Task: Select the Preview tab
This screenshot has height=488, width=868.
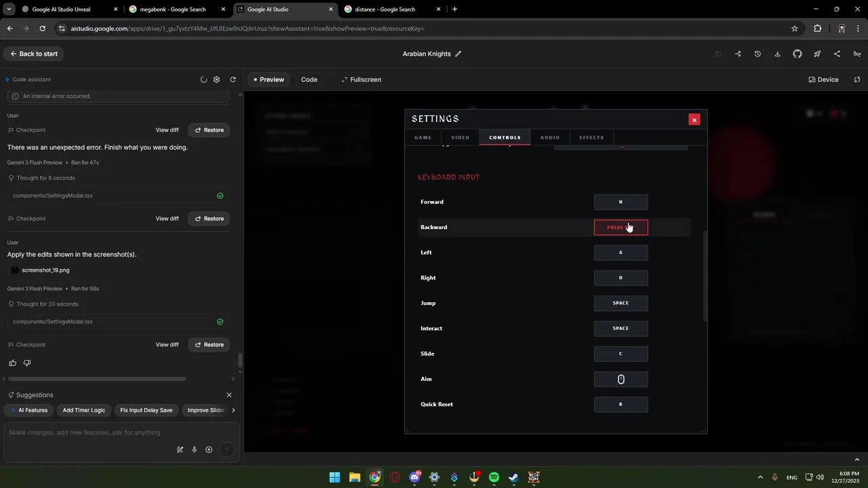Action: pyautogui.click(x=269, y=79)
